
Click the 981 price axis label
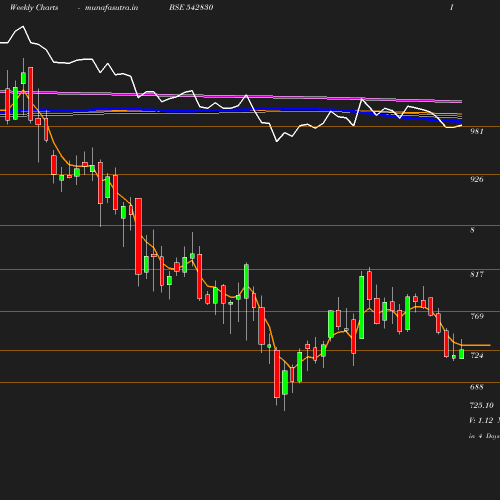pyautogui.click(x=477, y=131)
